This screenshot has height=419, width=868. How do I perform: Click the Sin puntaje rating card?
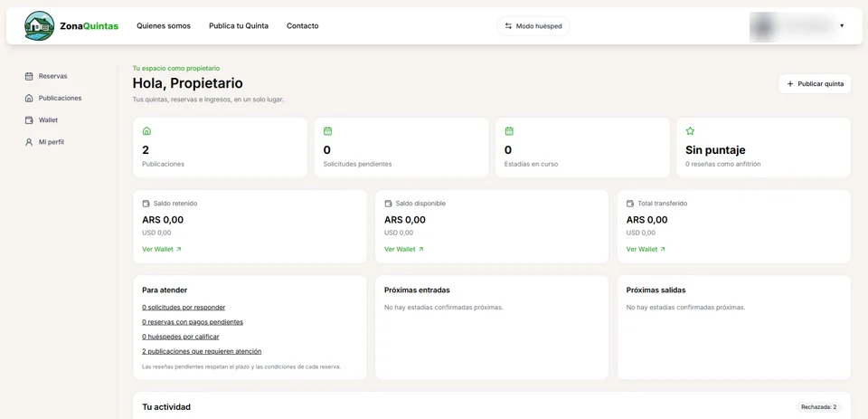pyautogui.click(x=764, y=148)
